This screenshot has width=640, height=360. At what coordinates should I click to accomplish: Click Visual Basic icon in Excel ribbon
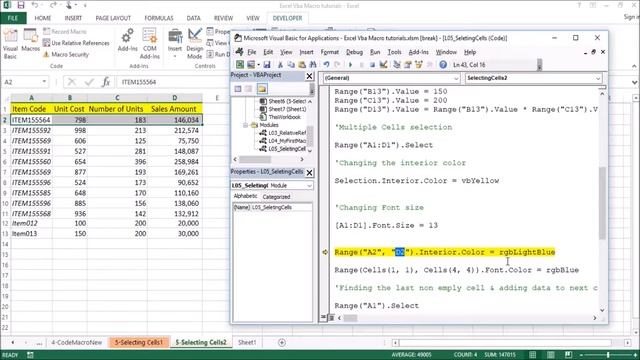pos(10,44)
